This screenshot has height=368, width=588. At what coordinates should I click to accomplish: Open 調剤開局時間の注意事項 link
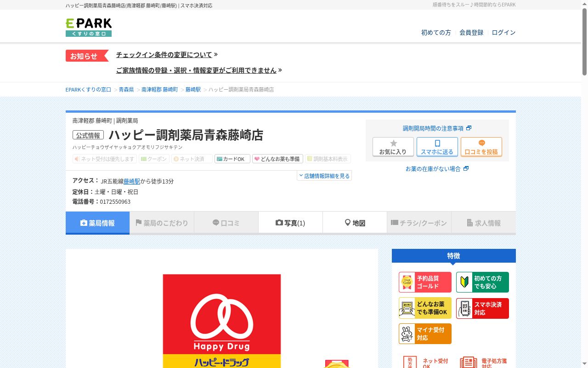click(437, 128)
